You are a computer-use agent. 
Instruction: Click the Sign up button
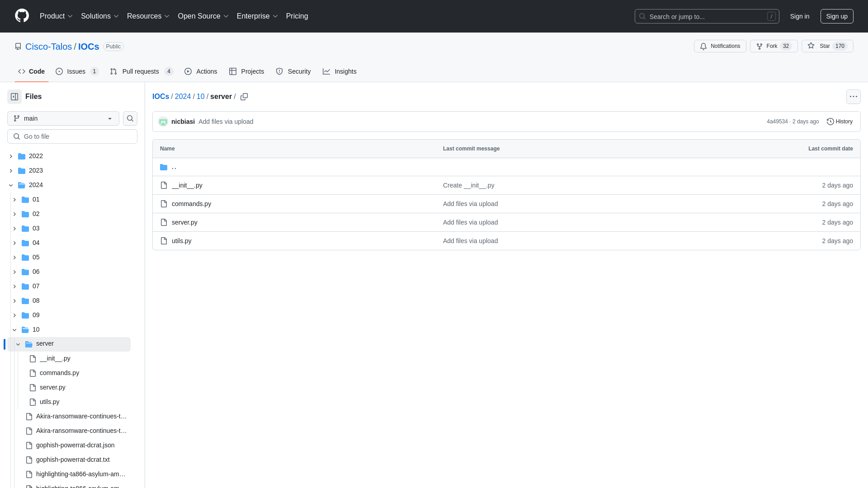point(837,16)
